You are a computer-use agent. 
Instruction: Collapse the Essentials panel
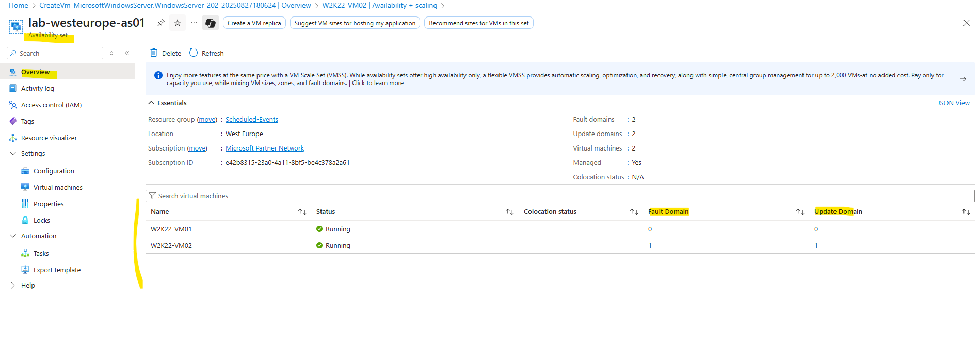[x=152, y=103]
